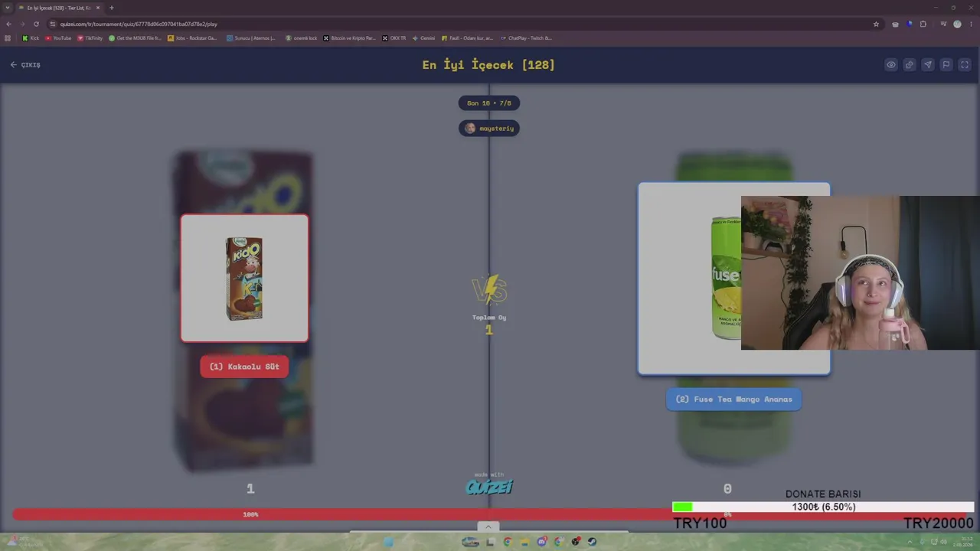The image size is (980, 551).
Task: Open the Bitcoin ve Kripto bookmark
Action: tap(349, 37)
